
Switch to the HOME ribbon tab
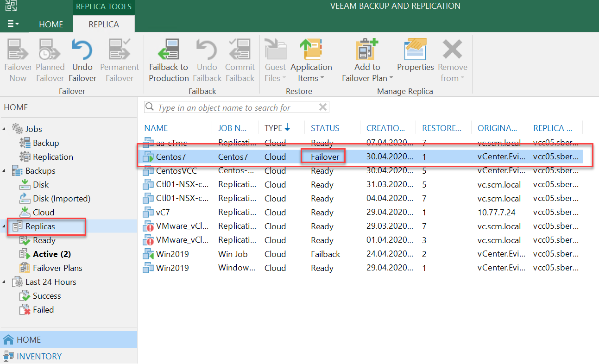[51, 24]
